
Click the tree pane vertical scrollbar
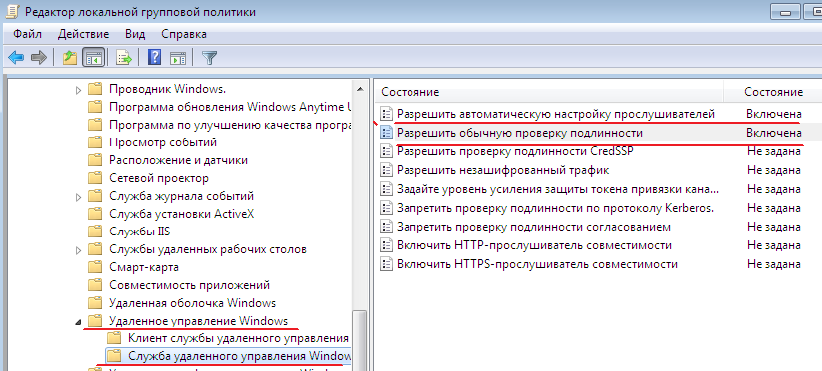pos(360,224)
